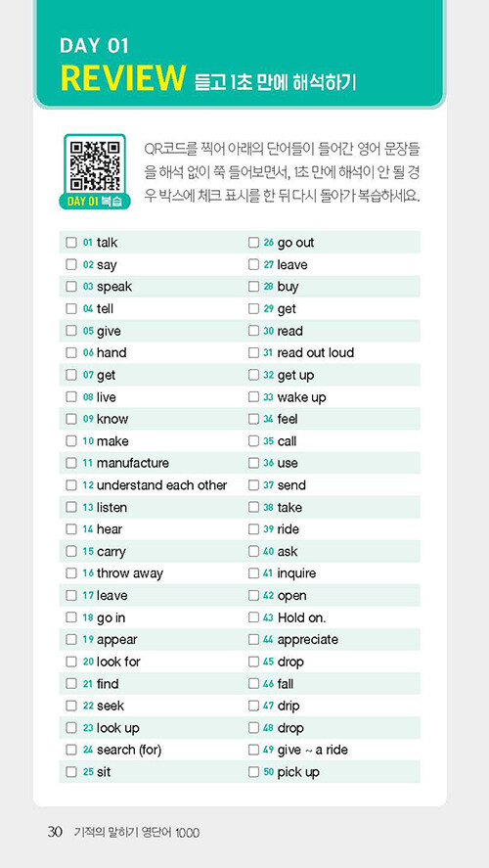489x868 pixels.
Task: Click the REVIEW heading text
Action: pos(122,79)
